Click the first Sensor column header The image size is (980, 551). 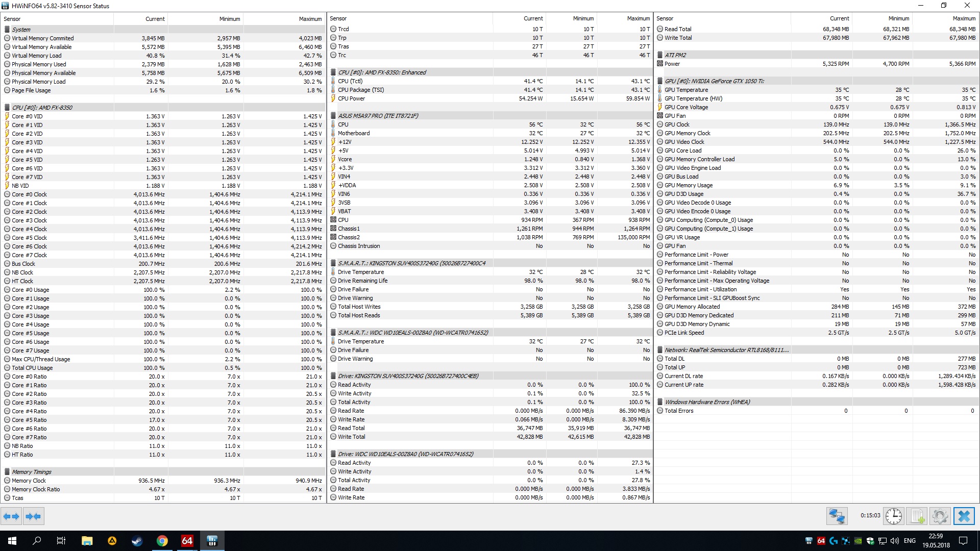(x=12, y=19)
